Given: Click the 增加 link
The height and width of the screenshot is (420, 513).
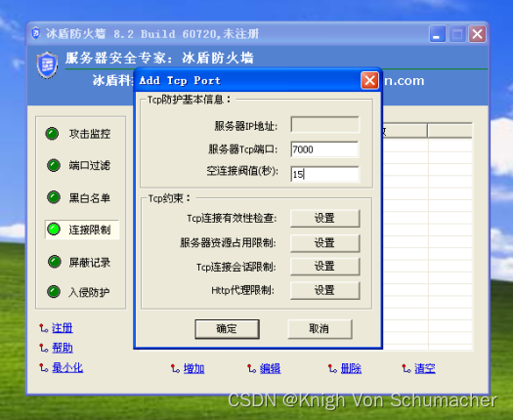Looking at the screenshot, I should point(193,368).
